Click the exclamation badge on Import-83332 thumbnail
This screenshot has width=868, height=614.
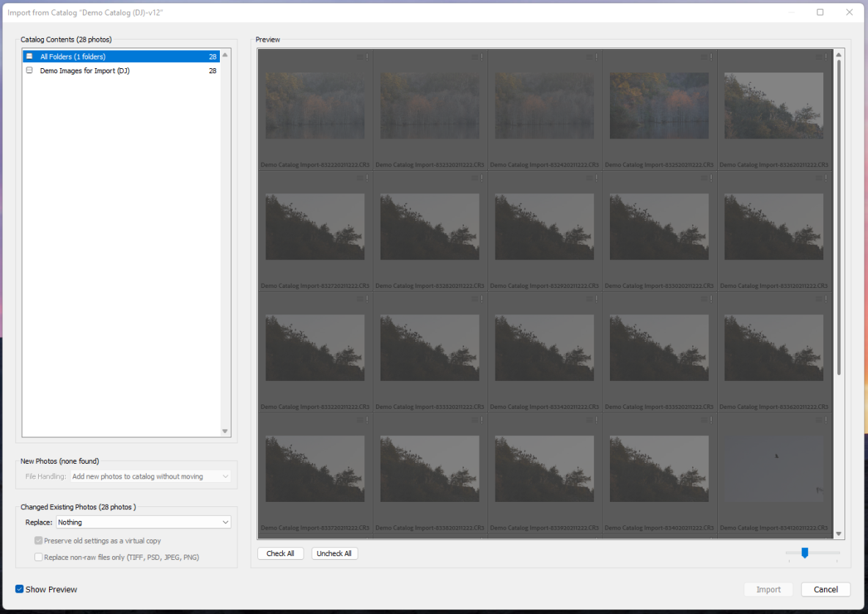(482, 298)
